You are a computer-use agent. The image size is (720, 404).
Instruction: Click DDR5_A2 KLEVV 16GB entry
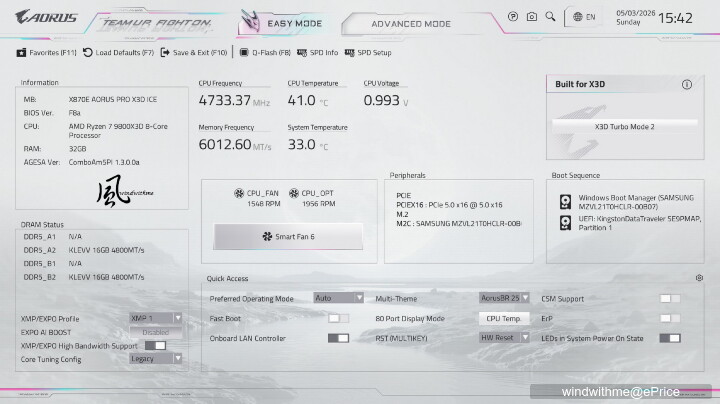click(84, 250)
